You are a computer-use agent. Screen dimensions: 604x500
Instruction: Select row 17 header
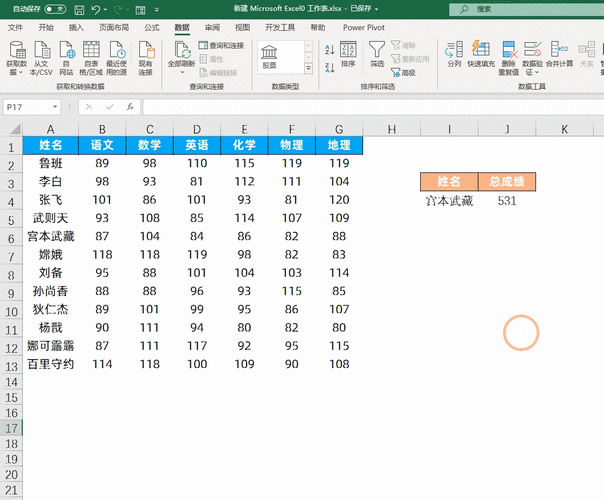point(11,428)
